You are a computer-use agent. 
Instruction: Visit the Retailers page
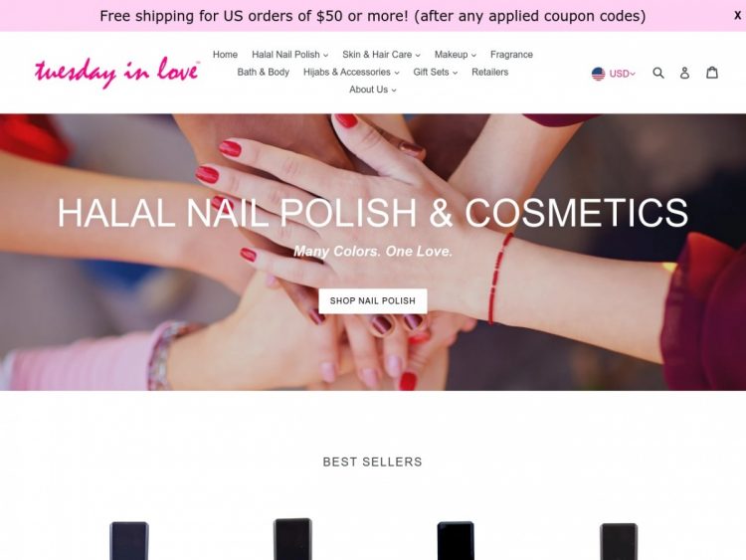(x=490, y=73)
